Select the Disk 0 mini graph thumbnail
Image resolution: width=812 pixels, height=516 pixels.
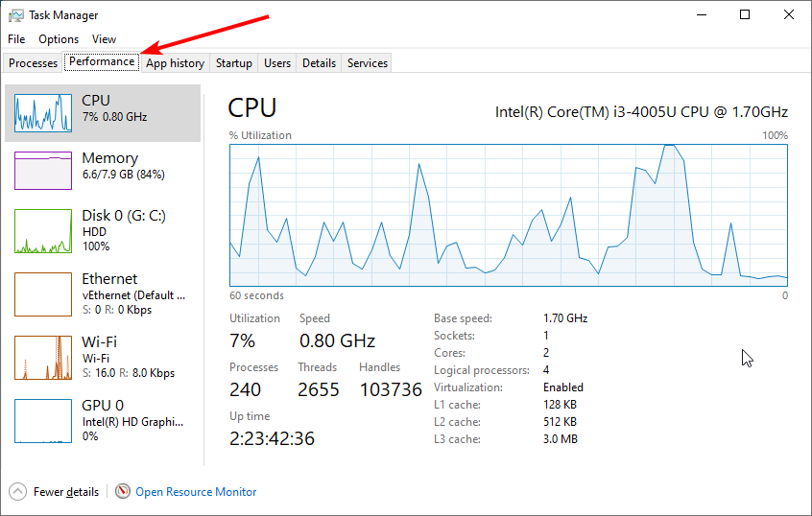tap(43, 231)
